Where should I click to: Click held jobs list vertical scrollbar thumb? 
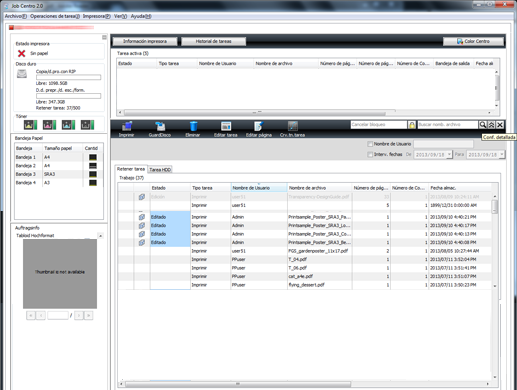(495, 206)
